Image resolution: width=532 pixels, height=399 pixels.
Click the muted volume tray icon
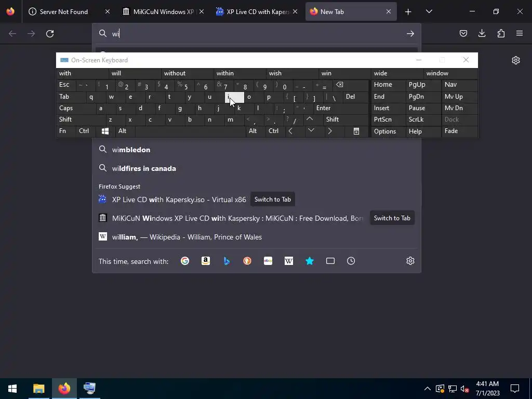point(465,389)
